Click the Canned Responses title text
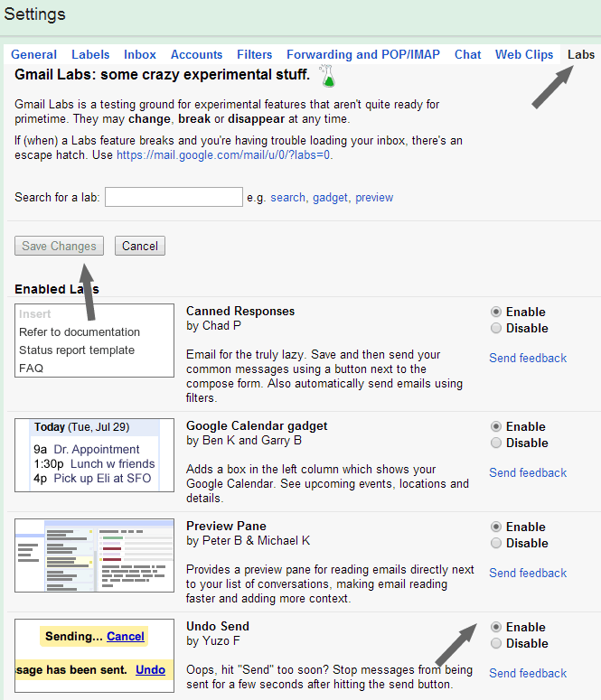 coord(240,311)
